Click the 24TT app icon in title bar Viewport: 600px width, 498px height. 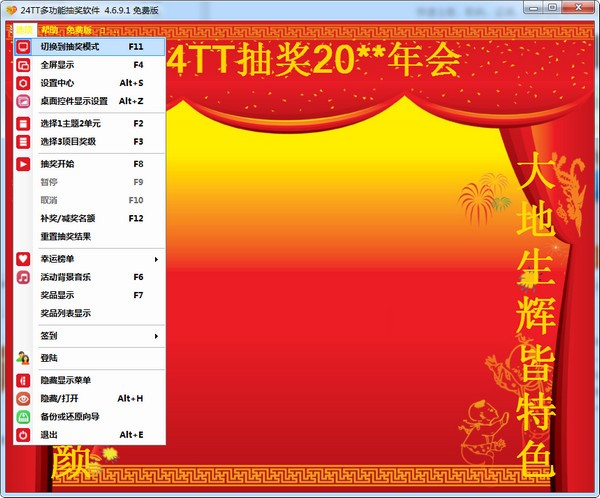pos(11,10)
